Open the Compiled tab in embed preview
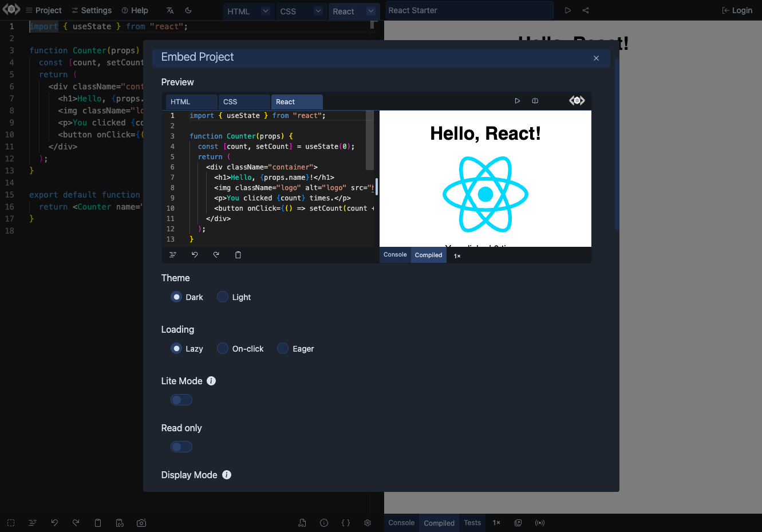The height and width of the screenshot is (532, 762). point(428,255)
